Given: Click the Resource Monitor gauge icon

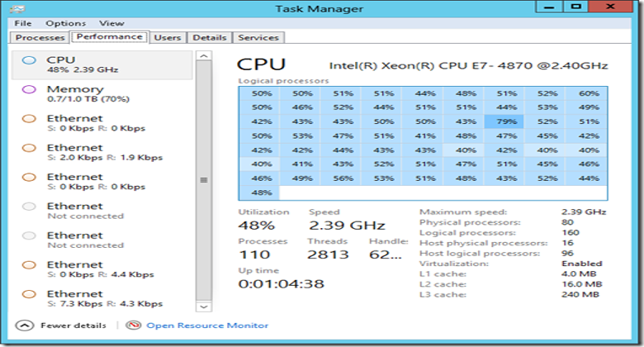Looking at the screenshot, I should [x=133, y=326].
